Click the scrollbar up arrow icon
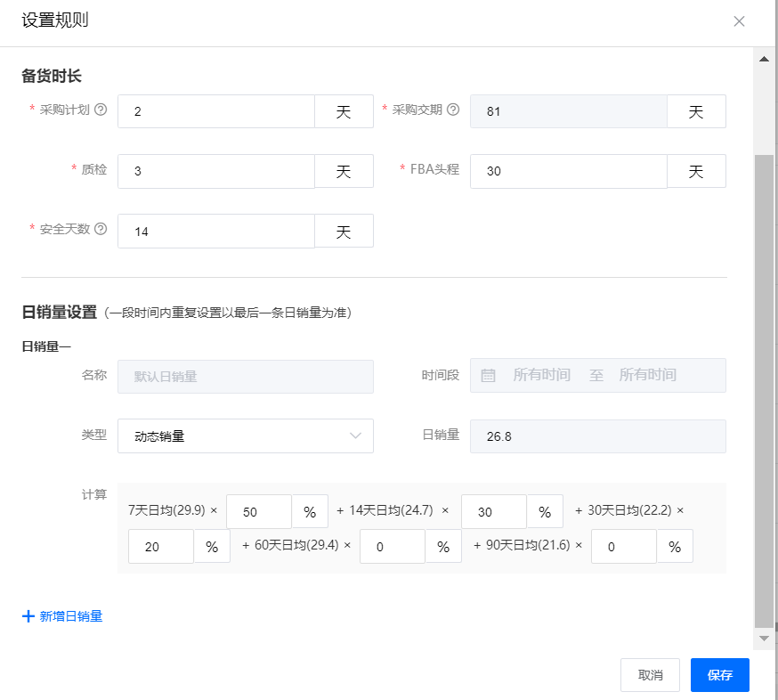This screenshot has width=778, height=700. (763, 59)
